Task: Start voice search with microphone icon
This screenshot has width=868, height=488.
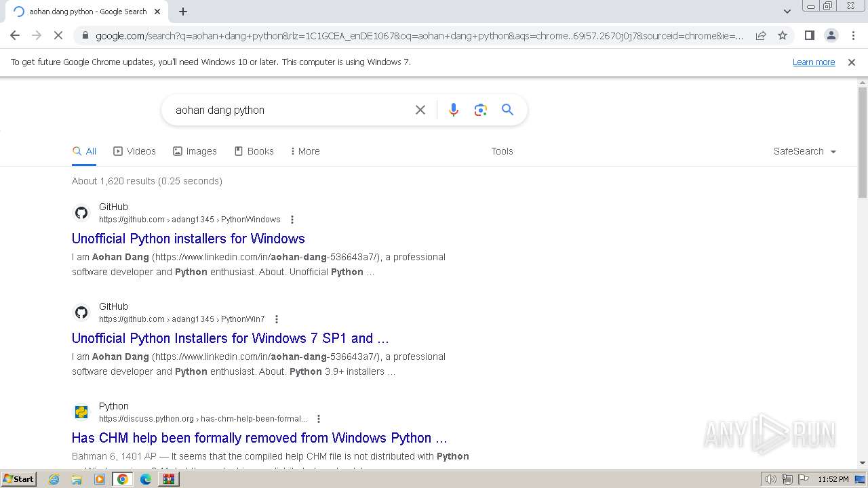Action: 454,110
